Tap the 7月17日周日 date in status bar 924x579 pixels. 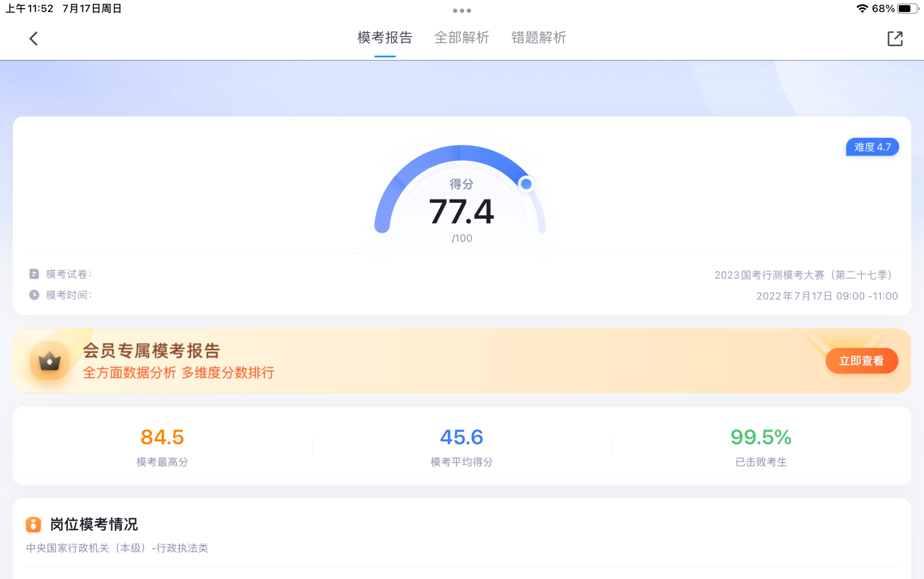92,9
